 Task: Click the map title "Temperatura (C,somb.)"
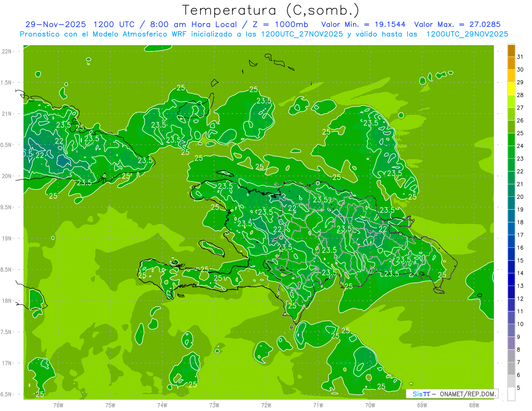[270, 10]
